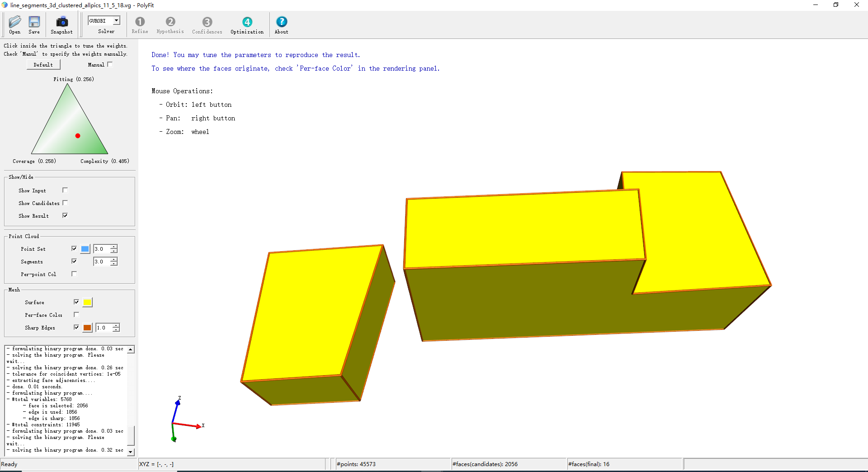
Task: Click the Hypothesis step icon
Action: coord(170,22)
